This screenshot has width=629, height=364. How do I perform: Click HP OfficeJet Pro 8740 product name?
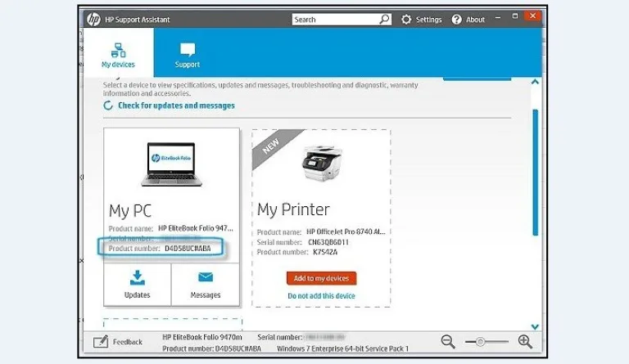[x=346, y=231]
